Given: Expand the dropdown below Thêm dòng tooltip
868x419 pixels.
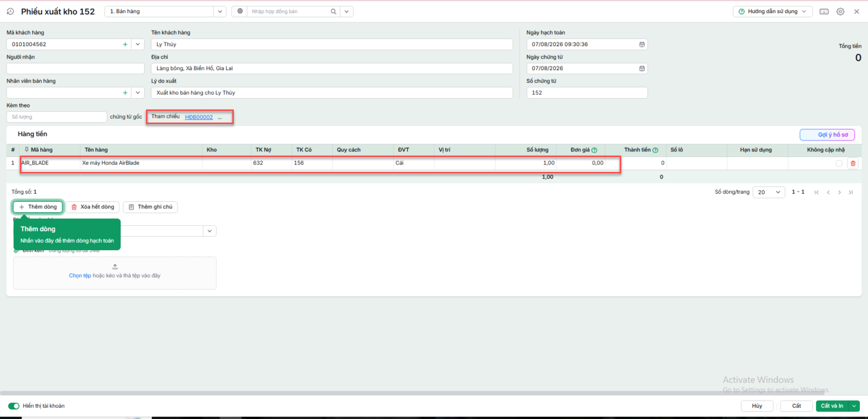Looking at the screenshot, I should 209,231.
